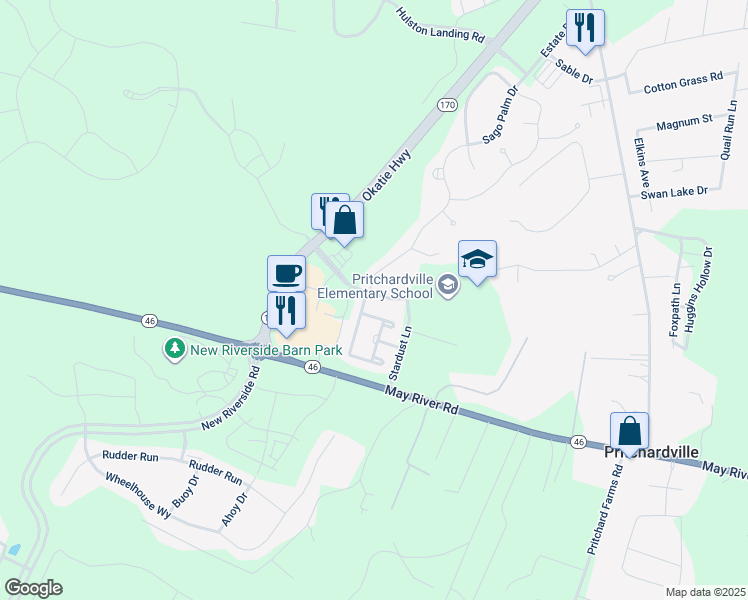Click the New Riverside Barn Park label
The image size is (748, 600).
click(266, 351)
